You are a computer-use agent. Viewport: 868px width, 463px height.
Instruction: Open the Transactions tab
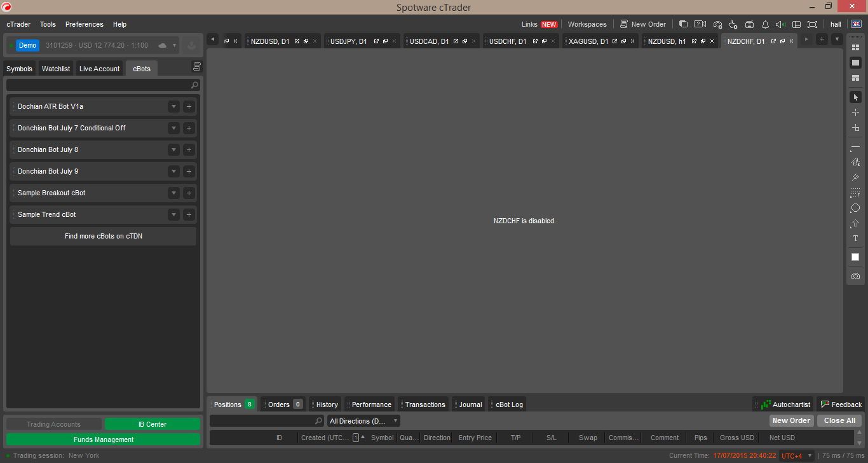coord(424,404)
